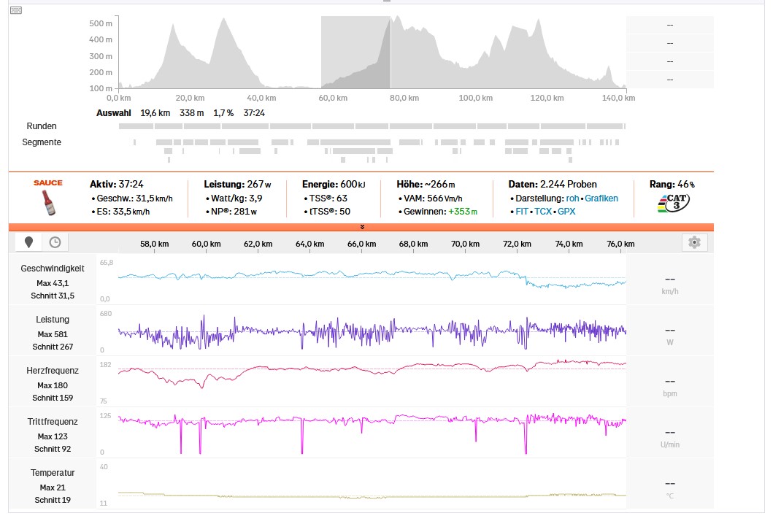The image size is (781, 532).
Task: Open chart settings via gear icon
Action: [x=694, y=242]
